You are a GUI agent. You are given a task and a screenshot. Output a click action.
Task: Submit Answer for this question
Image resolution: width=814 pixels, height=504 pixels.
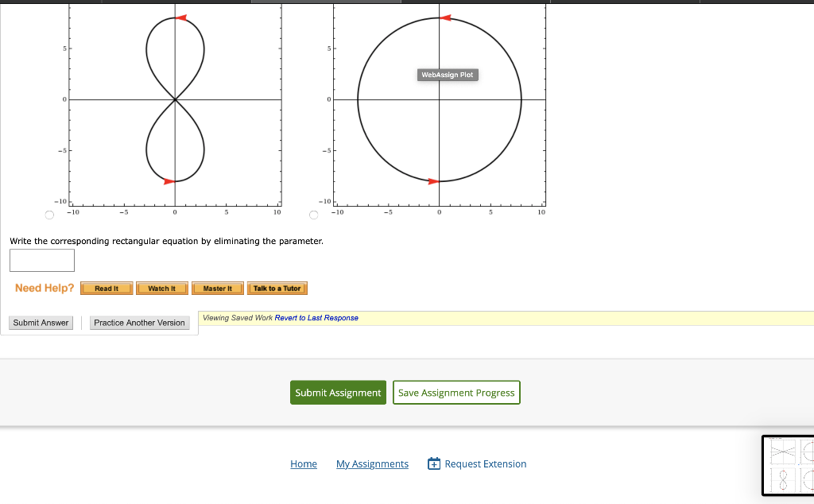(x=41, y=322)
